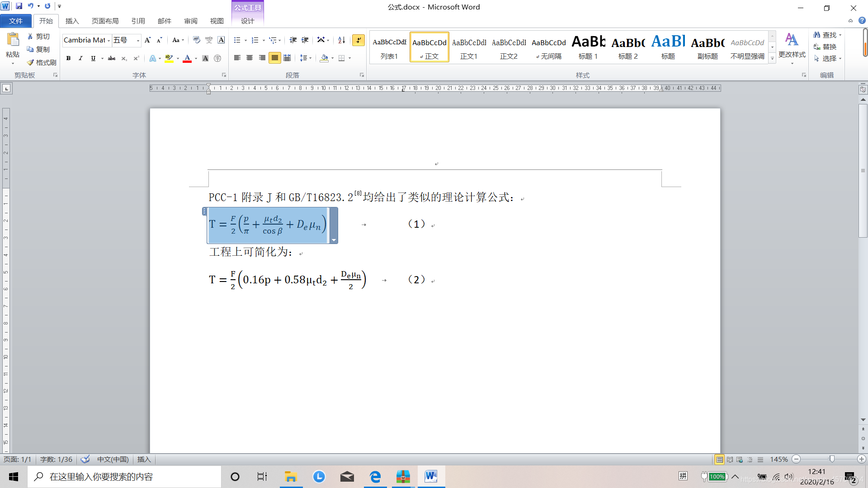Save the document with the floppy disk icon
This screenshot has width=868, height=488.
(x=19, y=6)
